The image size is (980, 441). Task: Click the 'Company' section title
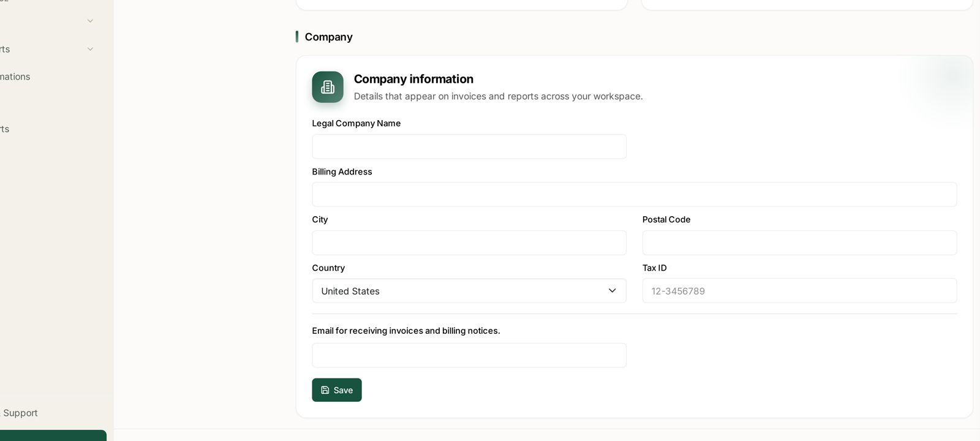click(x=328, y=37)
